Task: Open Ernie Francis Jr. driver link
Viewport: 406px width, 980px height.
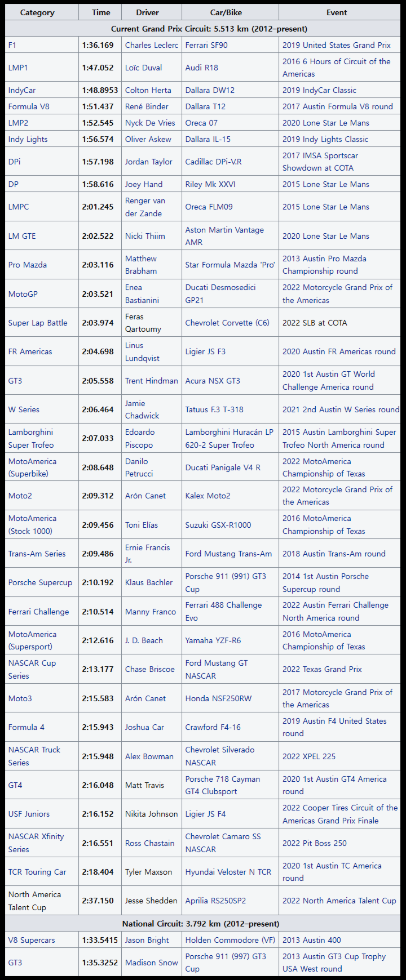Action: 148,554
